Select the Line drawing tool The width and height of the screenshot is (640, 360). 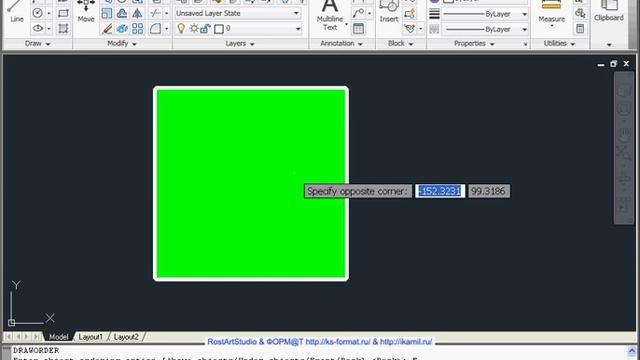click(x=16, y=11)
